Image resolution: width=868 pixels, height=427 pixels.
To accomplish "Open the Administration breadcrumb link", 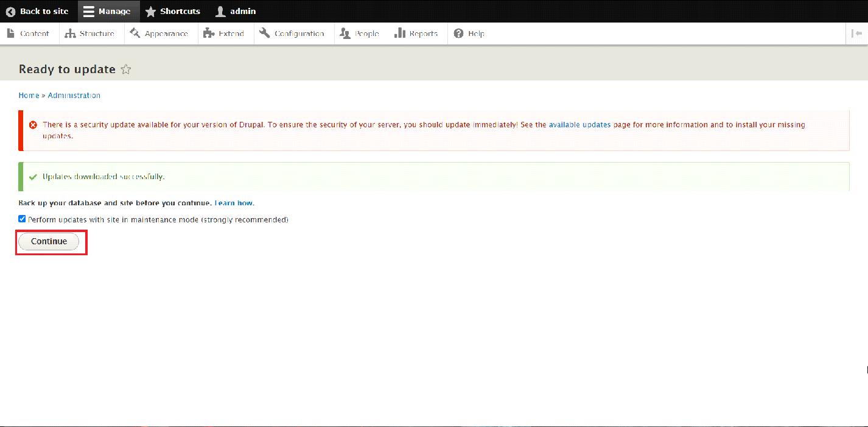I will coord(74,96).
